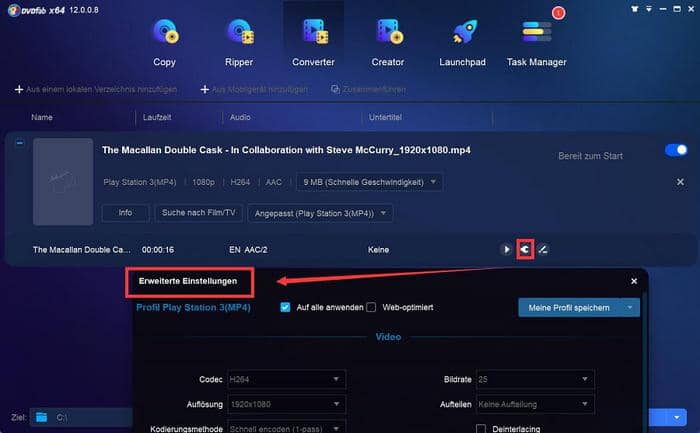Open the 9 MB Schnelle Geschwindigkeit dropdown
The height and width of the screenshot is (433, 700).
pyautogui.click(x=369, y=182)
